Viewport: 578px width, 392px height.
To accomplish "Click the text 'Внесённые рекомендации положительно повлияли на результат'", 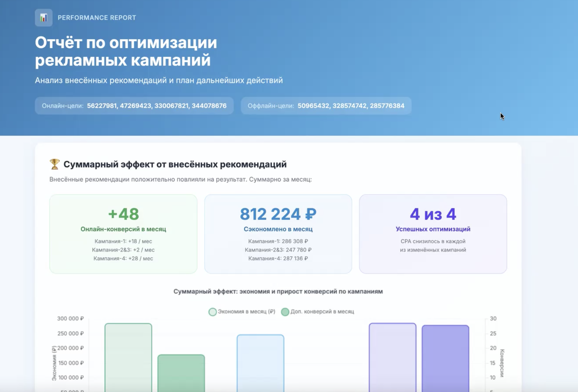I will pos(148,179).
